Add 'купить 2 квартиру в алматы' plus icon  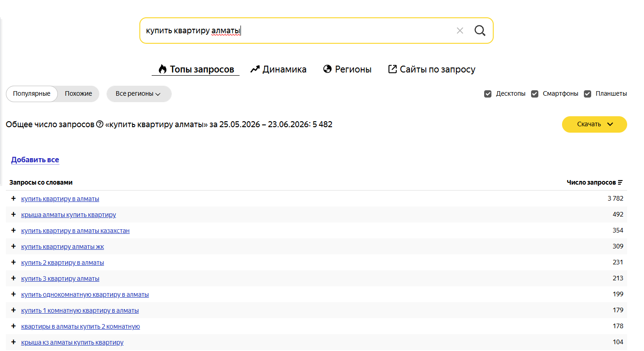pos(13,263)
